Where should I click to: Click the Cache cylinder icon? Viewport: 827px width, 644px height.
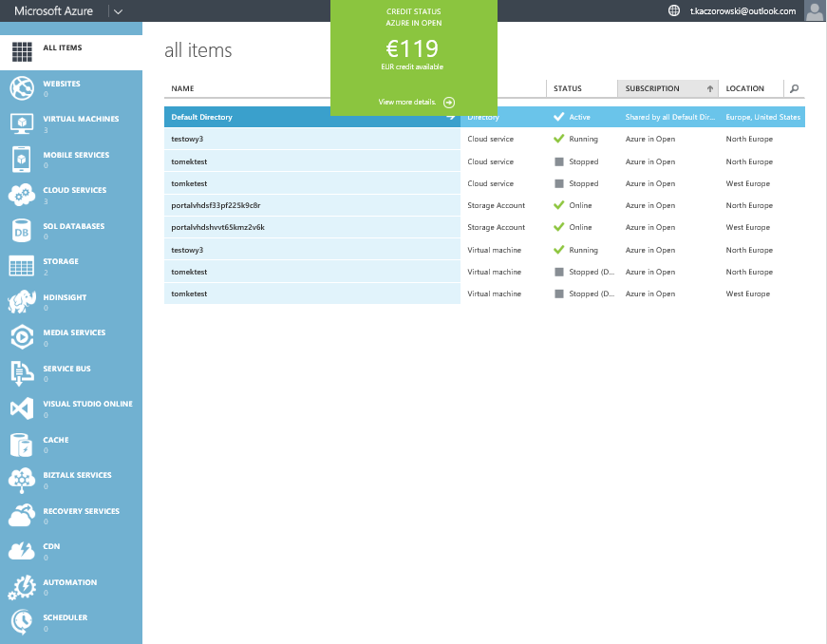click(22, 445)
